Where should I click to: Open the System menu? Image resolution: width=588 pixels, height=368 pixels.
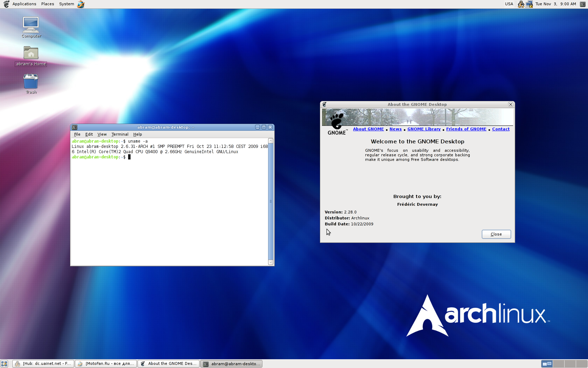[66, 4]
